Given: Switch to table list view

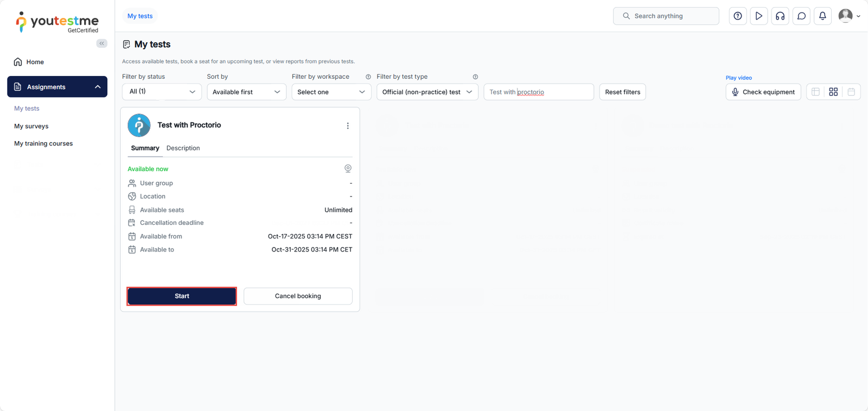Looking at the screenshot, I should point(815,92).
